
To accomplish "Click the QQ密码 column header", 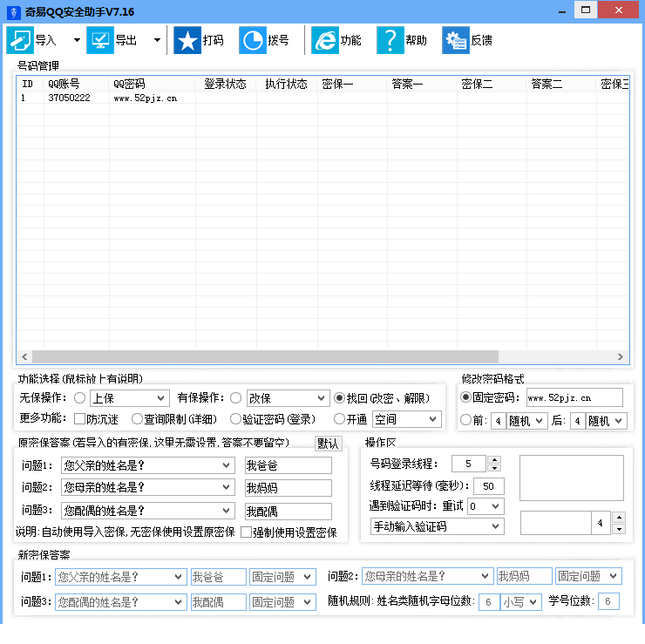I will pos(153,84).
